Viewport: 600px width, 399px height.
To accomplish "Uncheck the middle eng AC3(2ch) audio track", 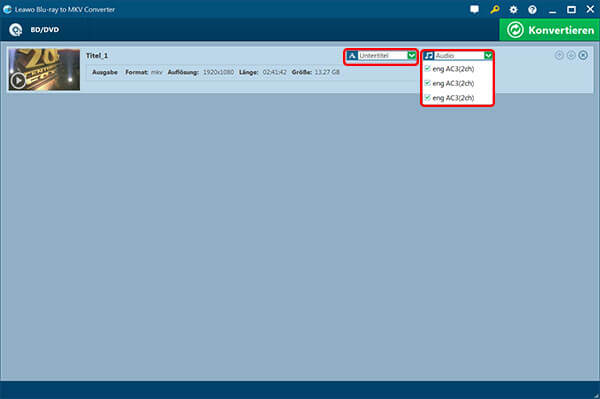I will [x=427, y=83].
